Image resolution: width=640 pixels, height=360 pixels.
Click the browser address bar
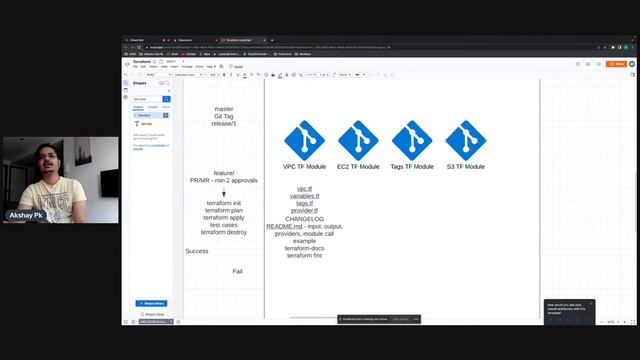367,47
